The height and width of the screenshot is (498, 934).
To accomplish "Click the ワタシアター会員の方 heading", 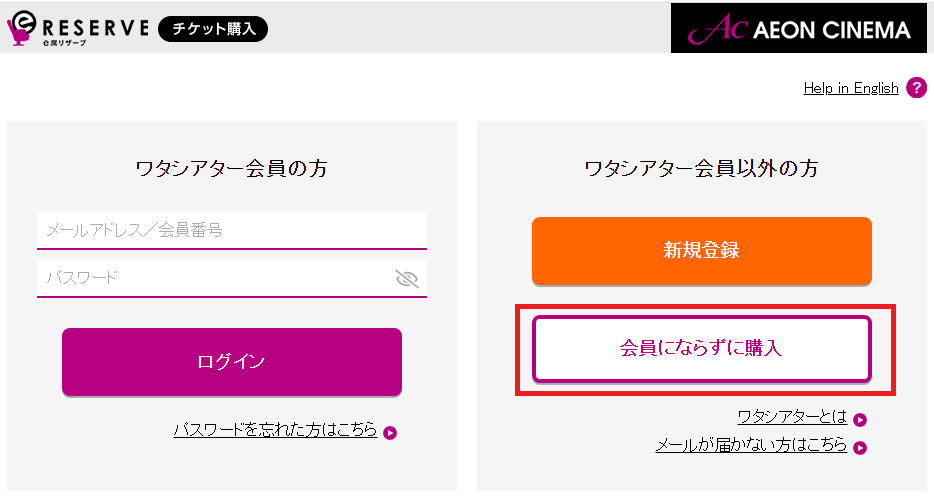I will [x=232, y=169].
